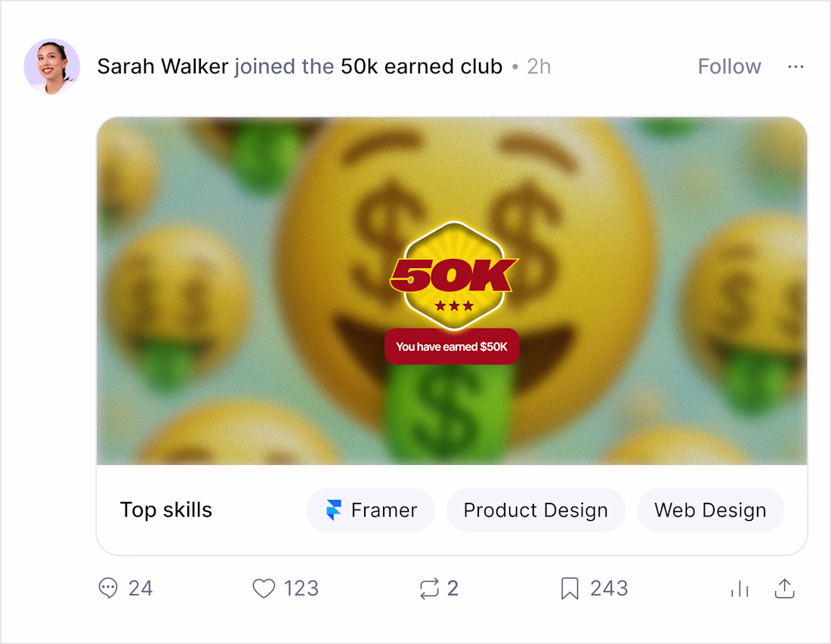Click the 50K hexagon badge
This screenshot has width=831, height=644.
tap(454, 276)
